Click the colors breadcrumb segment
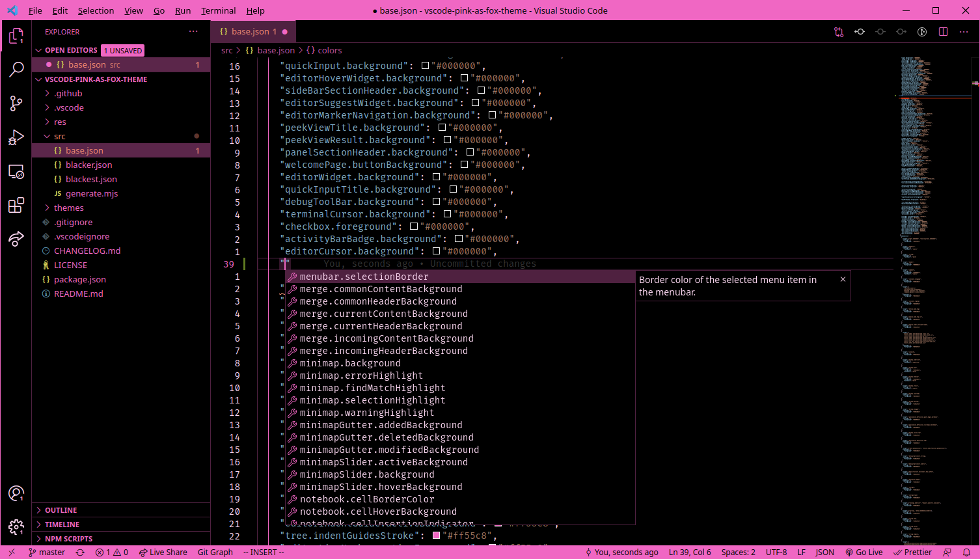980x559 pixels. (x=324, y=50)
